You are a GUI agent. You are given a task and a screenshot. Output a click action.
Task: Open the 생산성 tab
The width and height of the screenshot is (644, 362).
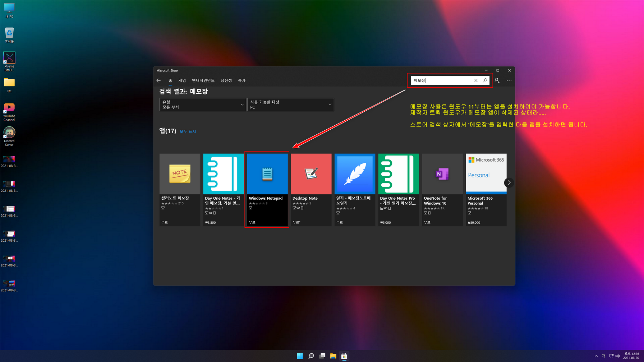point(226,80)
